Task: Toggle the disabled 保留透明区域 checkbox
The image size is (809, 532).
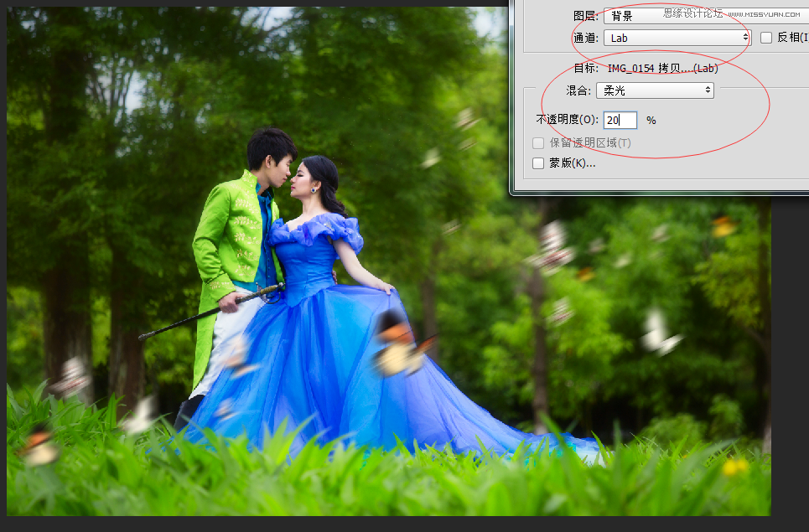Action: [x=538, y=142]
